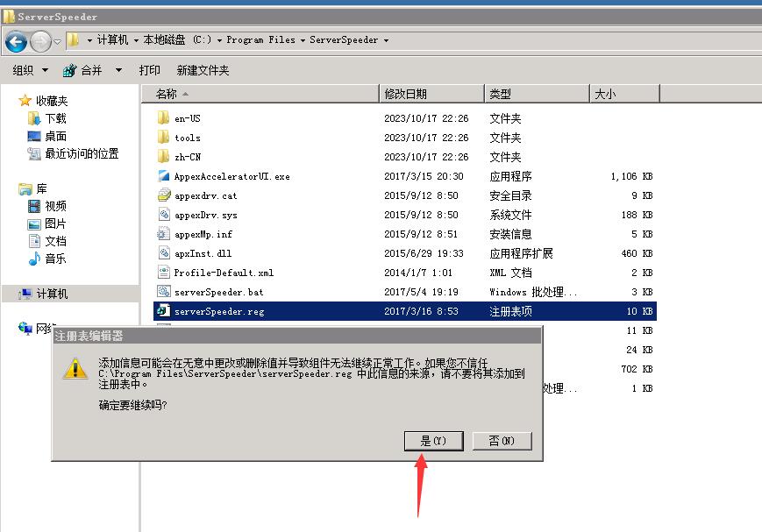The height and width of the screenshot is (532, 762).
Task: Click the 1,106 KB size value
Action: click(x=631, y=176)
